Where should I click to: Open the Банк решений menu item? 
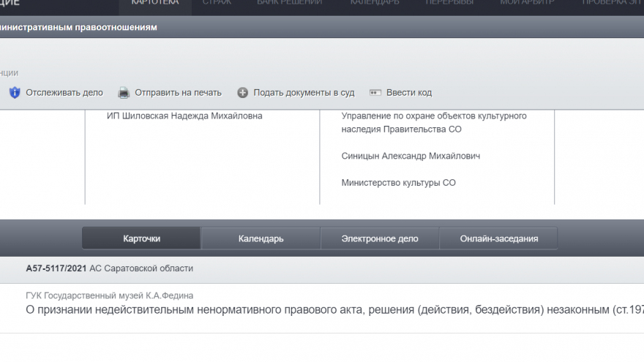coord(290,3)
